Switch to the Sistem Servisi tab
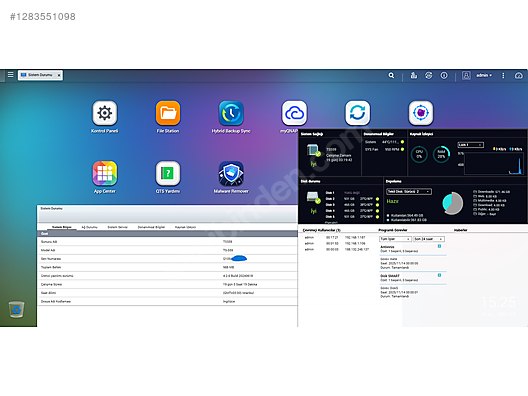Viewport: 528px width, 396px height. [118, 227]
